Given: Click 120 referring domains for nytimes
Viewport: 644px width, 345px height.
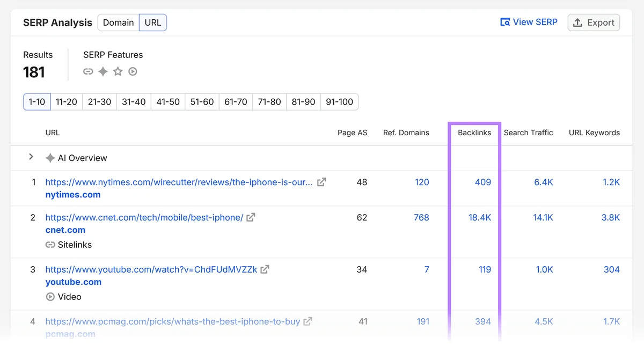Looking at the screenshot, I should pyautogui.click(x=422, y=182).
